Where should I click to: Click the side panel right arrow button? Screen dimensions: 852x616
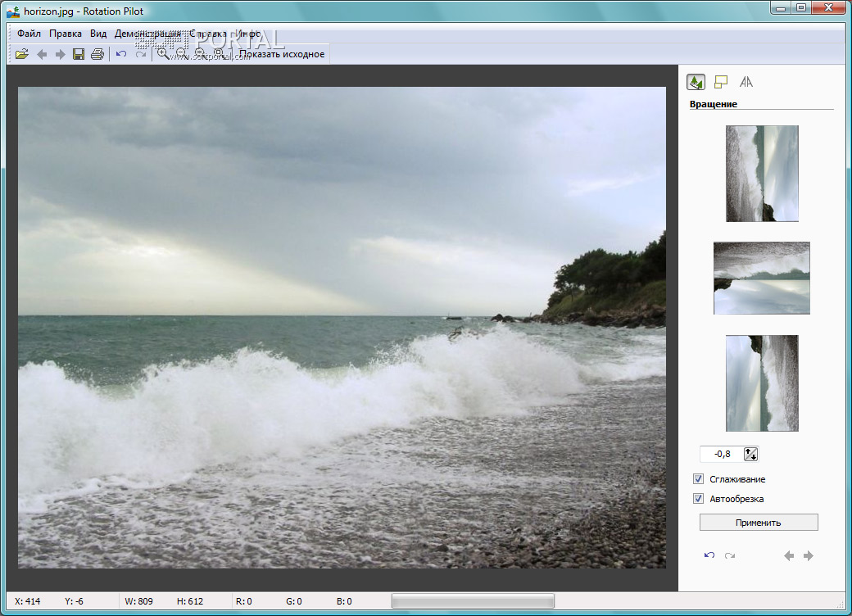pyautogui.click(x=809, y=555)
